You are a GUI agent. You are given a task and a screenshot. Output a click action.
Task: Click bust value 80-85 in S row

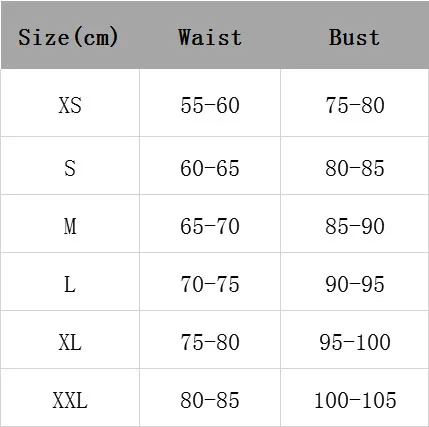tap(355, 168)
